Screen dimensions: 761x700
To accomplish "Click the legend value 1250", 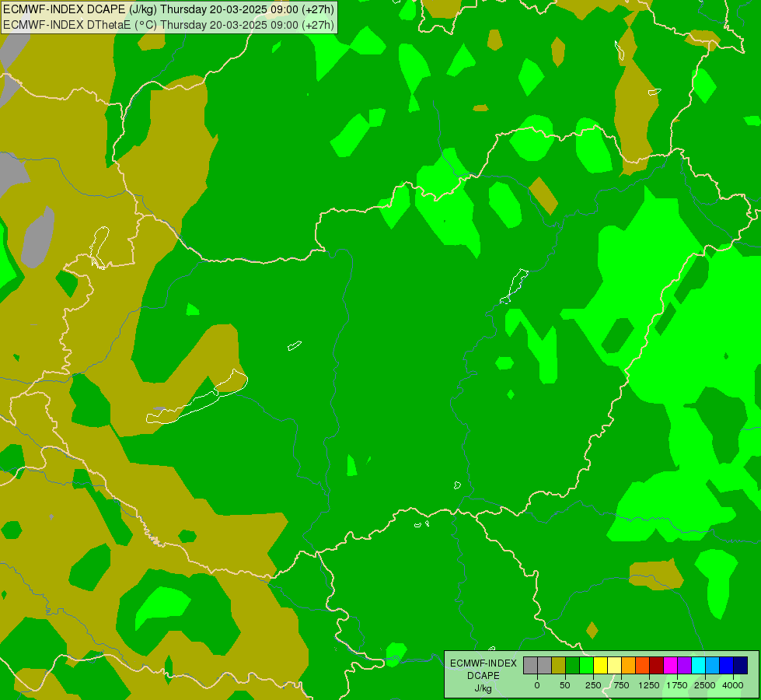I will tap(649, 685).
